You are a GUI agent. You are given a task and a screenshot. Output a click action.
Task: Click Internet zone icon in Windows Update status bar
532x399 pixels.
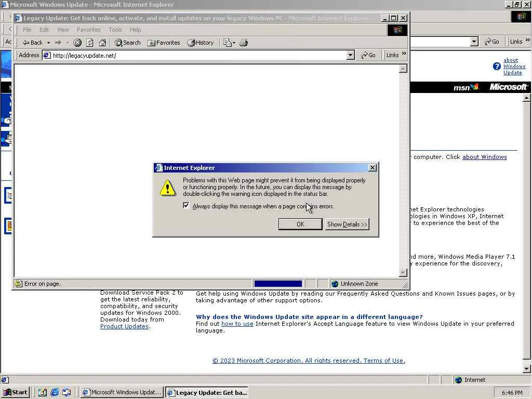458,380
